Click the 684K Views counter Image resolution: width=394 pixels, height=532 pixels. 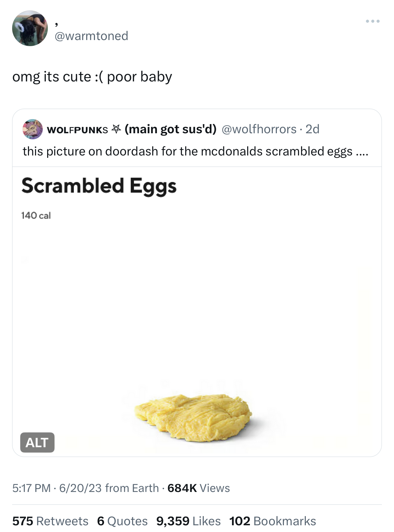coord(198,488)
